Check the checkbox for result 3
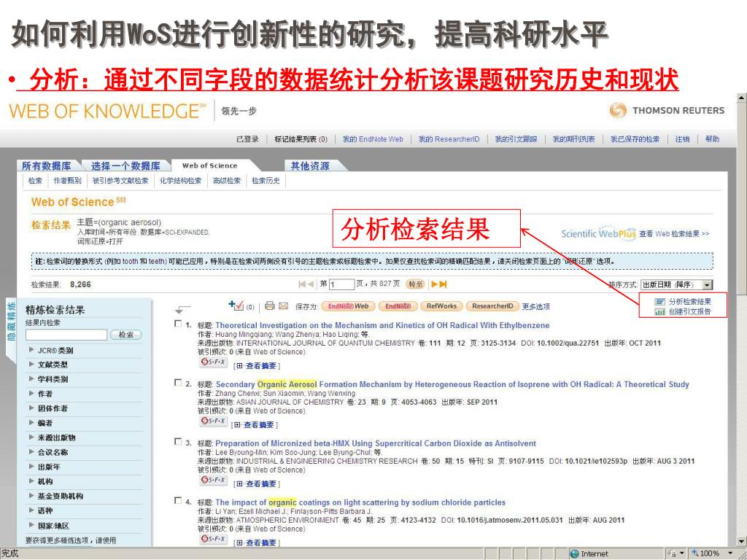The height and width of the screenshot is (560, 747). tap(178, 441)
